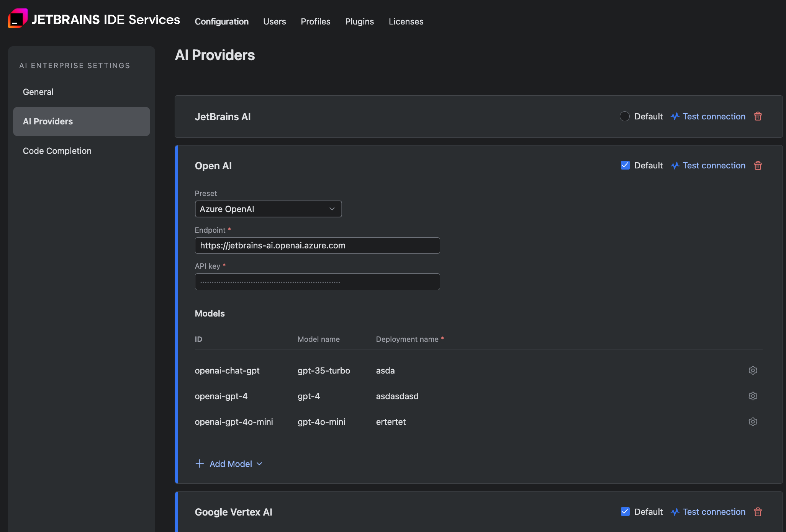Delete the Open AI provider
The height and width of the screenshot is (532, 786).
coord(758,165)
